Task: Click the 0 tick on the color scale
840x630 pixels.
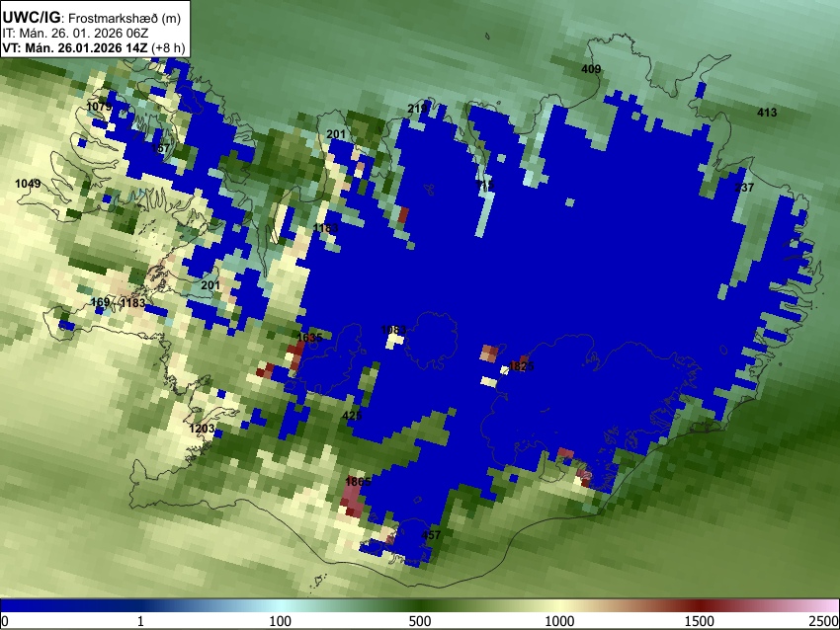Action: click(x=5, y=621)
